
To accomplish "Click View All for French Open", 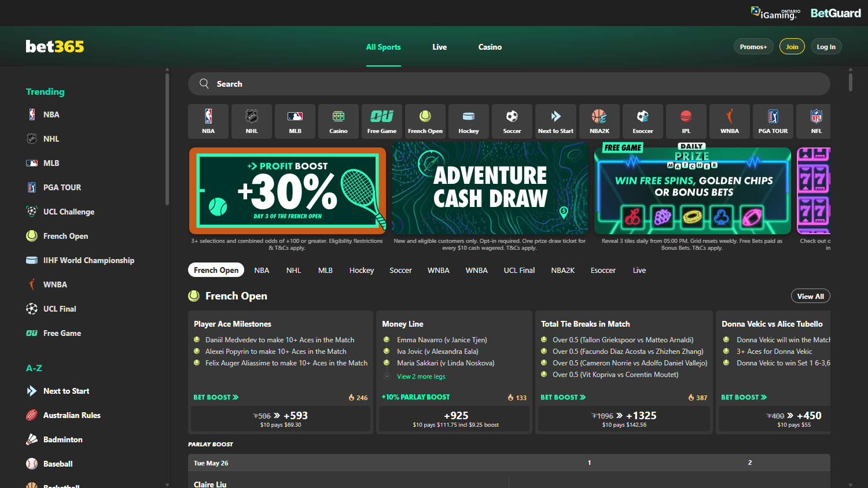I will pyautogui.click(x=810, y=296).
